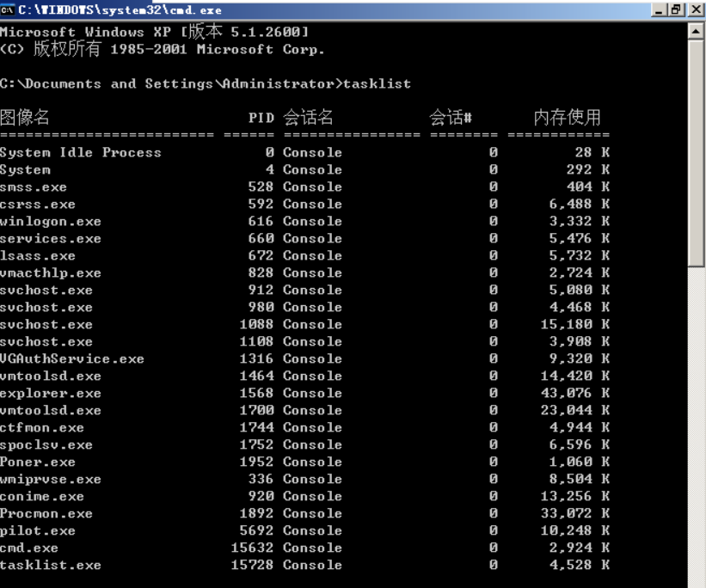Click the PID column header

(x=261, y=118)
